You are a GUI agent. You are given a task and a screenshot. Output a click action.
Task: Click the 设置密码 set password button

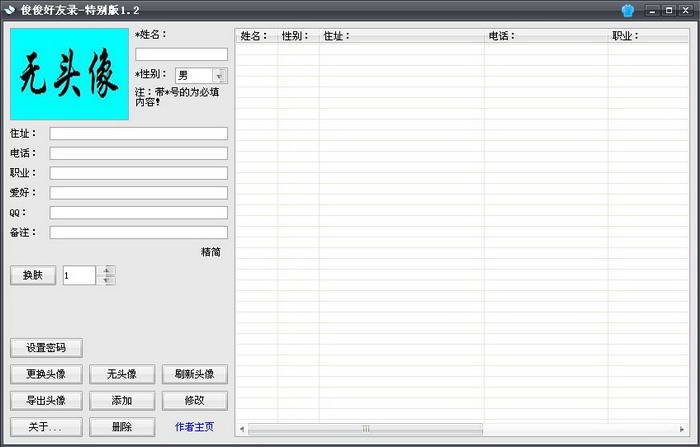tap(46, 347)
